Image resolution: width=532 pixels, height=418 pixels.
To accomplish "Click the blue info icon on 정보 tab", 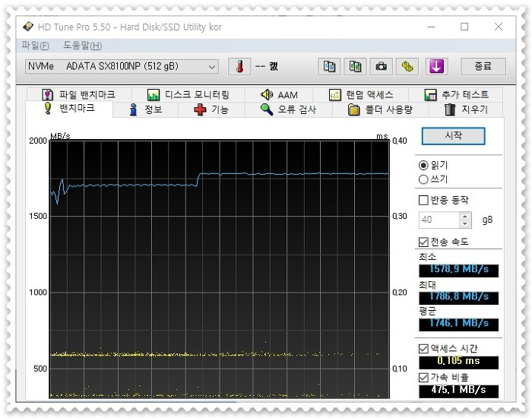I will [x=133, y=109].
